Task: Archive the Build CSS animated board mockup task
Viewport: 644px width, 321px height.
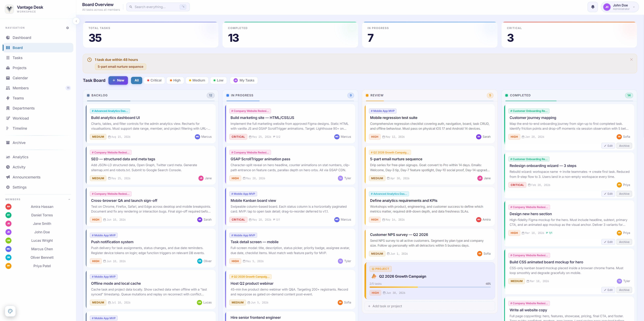Action: pyautogui.click(x=624, y=290)
